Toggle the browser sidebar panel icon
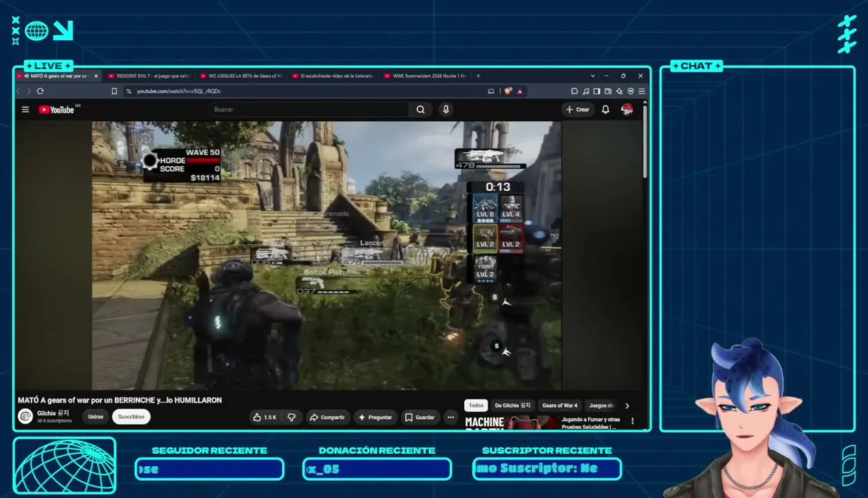This screenshot has width=868, height=498. [x=596, y=91]
